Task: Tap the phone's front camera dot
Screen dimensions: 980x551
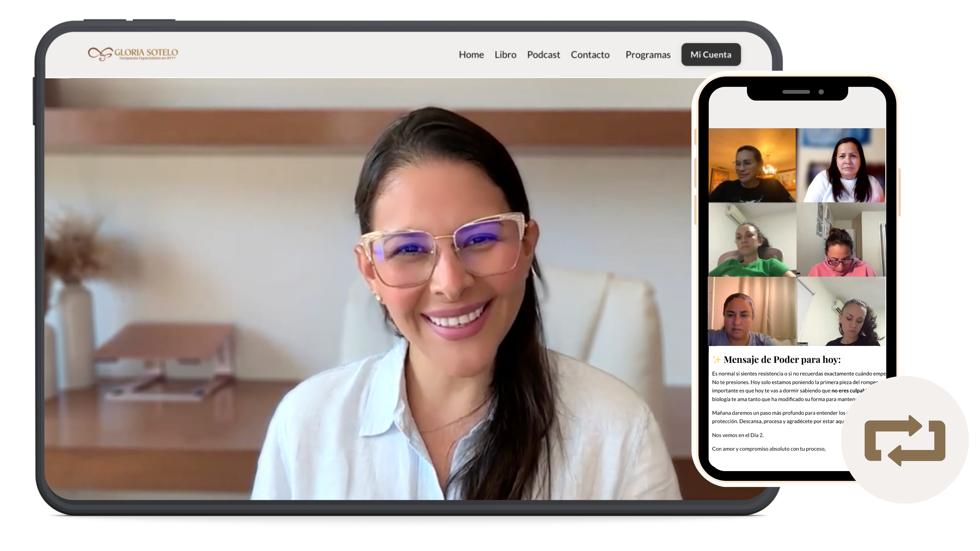Action: 821,92
